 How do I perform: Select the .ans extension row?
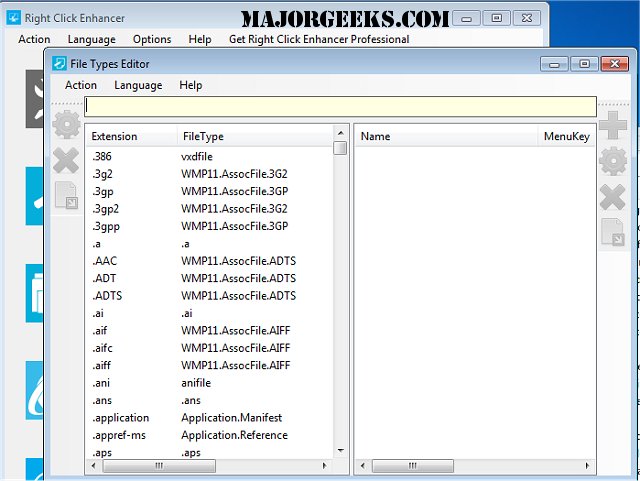pyautogui.click(x=210, y=400)
